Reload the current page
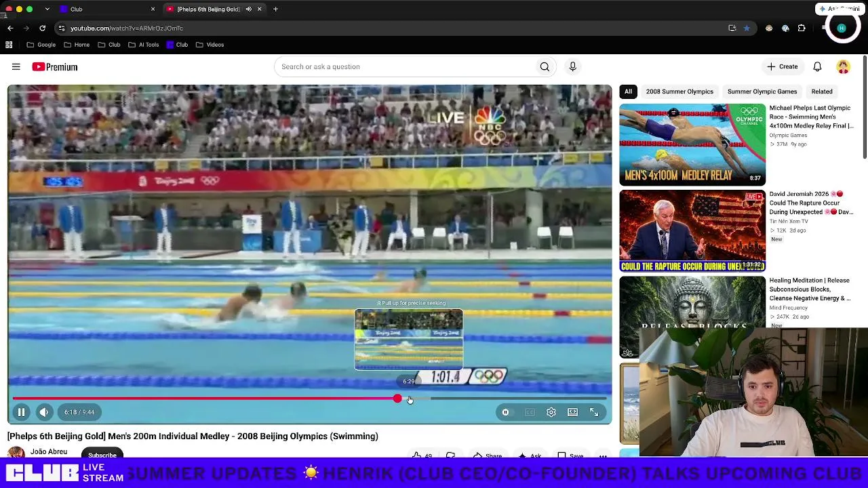This screenshot has width=868, height=488. [x=42, y=28]
